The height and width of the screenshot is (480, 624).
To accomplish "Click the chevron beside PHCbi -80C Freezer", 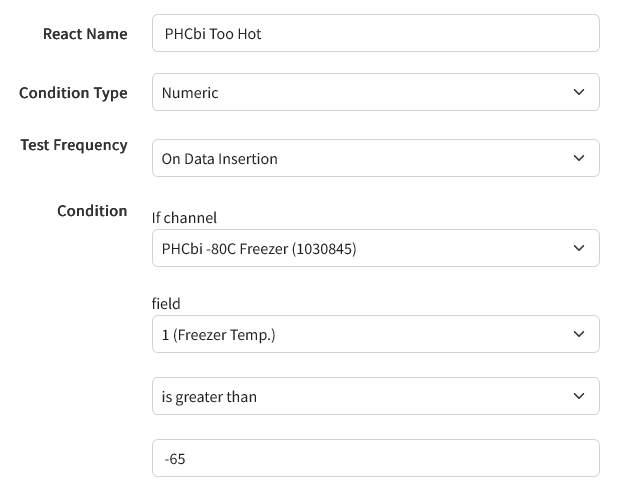I will point(579,248).
